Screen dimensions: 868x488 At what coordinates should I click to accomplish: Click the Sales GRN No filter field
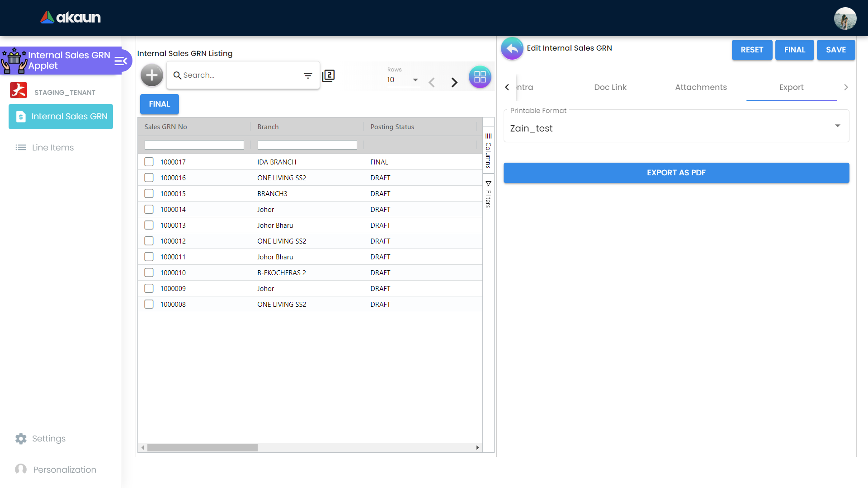tap(194, 145)
